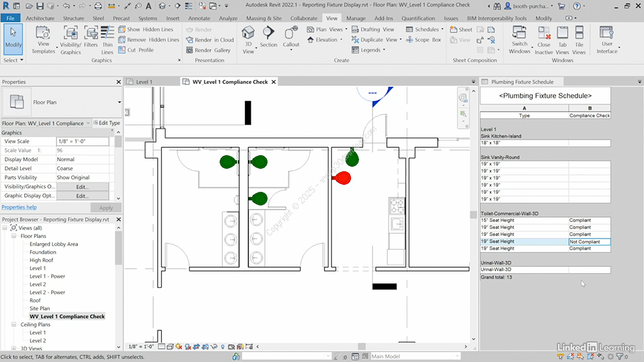Select Level 2 - Power floor plan
This screenshot has height=362, width=644.
pyautogui.click(x=47, y=292)
